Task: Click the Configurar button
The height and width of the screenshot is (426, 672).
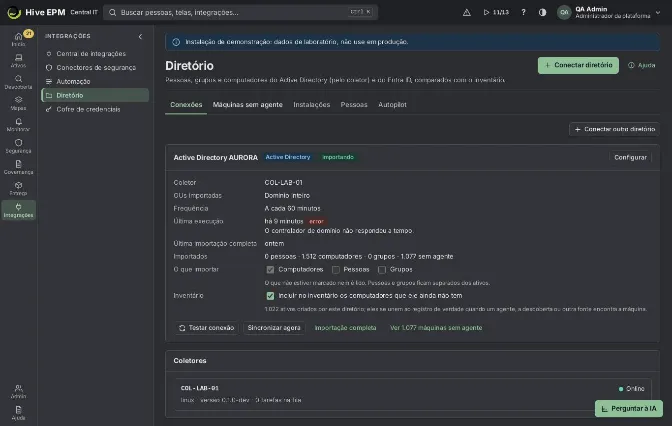Action: [630, 157]
